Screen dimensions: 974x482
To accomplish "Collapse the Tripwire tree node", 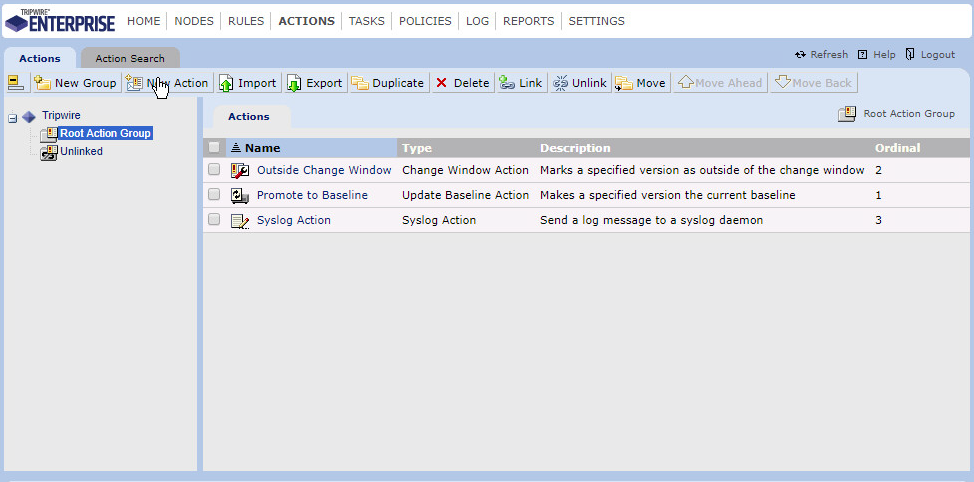I will (12, 117).
